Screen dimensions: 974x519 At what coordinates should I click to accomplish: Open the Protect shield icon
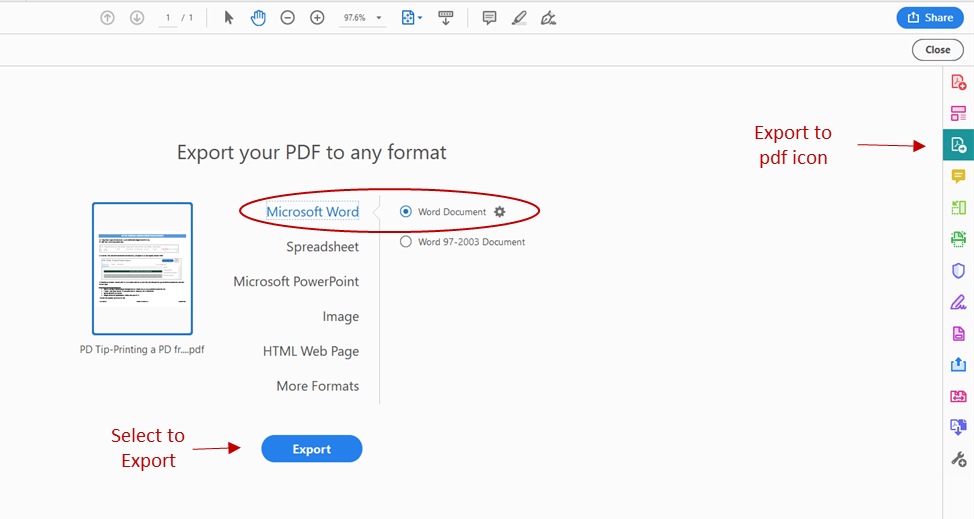[x=958, y=271]
